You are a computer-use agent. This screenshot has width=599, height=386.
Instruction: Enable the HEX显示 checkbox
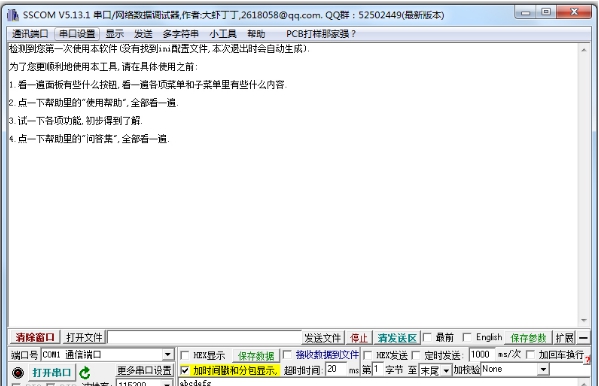pyautogui.click(x=185, y=355)
